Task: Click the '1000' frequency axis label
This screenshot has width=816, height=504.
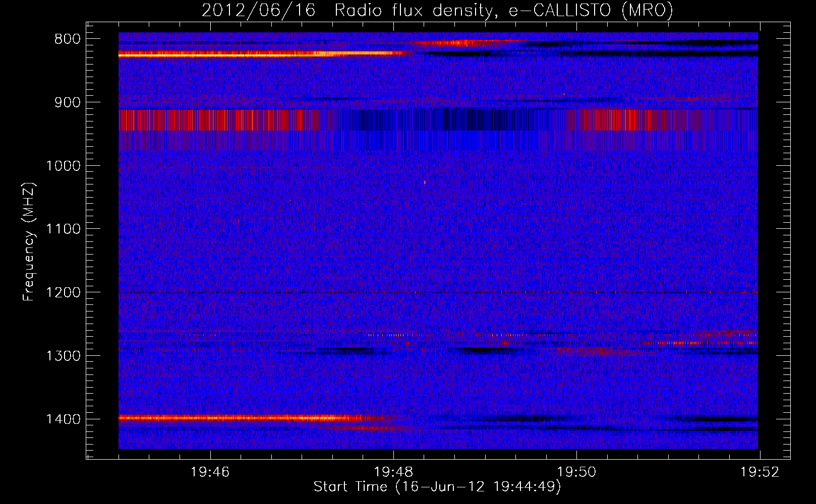Action: pos(63,166)
